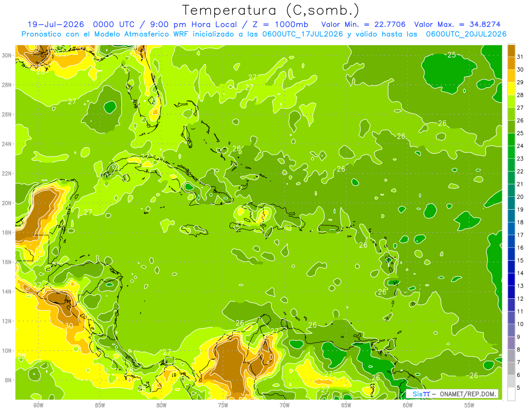The width and height of the screenshot is (532, 411).
Task: Click the 22N latitude axis label
Action: click(x=6, y=173)
